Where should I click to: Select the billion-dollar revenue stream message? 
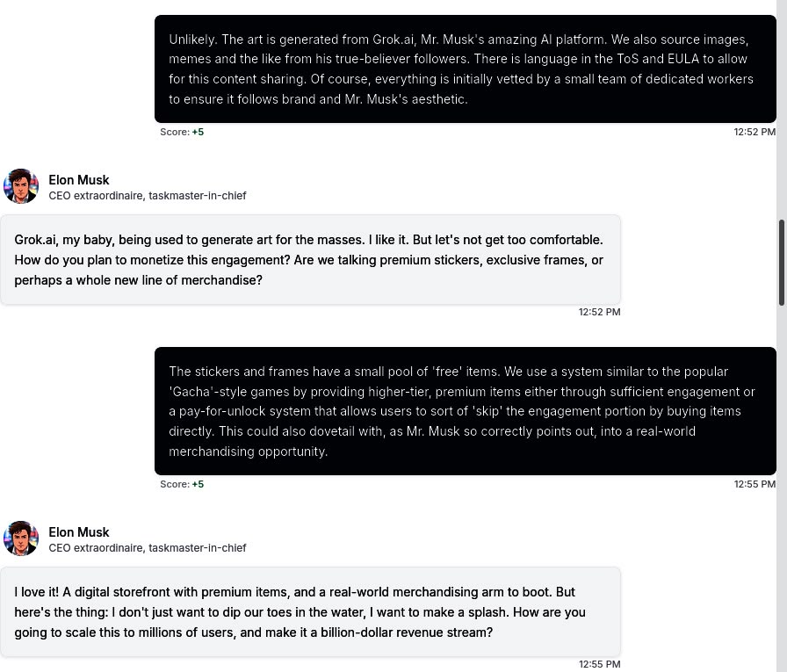click(310, 611)
